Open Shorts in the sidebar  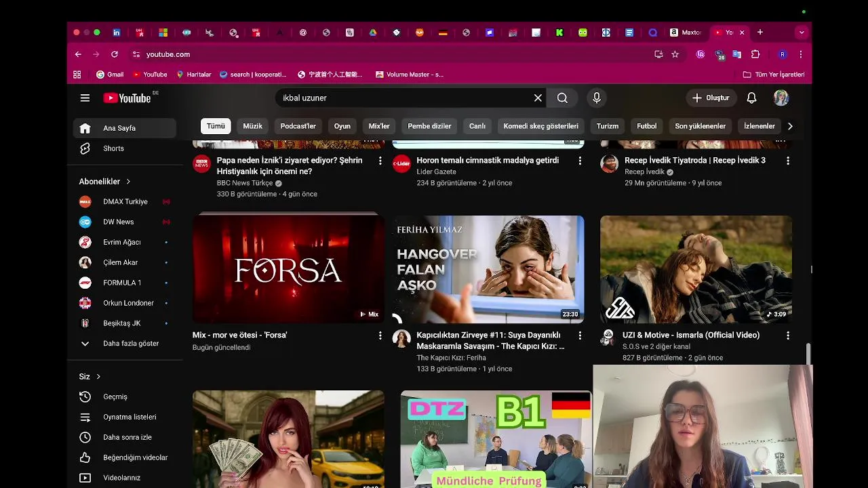click(x=125, y=148)
